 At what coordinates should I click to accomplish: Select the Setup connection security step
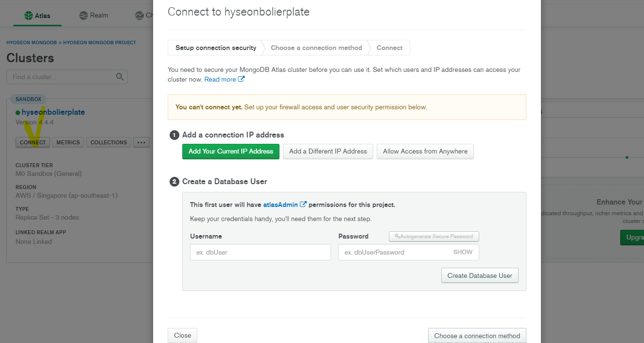pos(216,48)
